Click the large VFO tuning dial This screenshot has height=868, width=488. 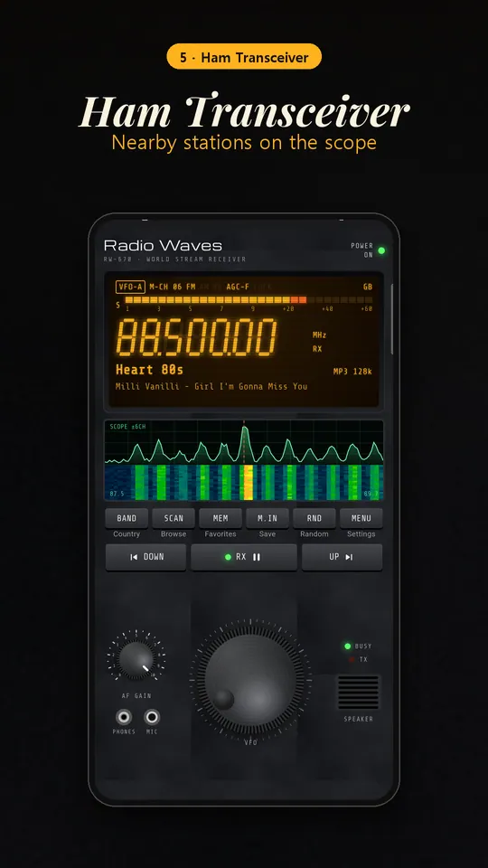coord(250,680)
